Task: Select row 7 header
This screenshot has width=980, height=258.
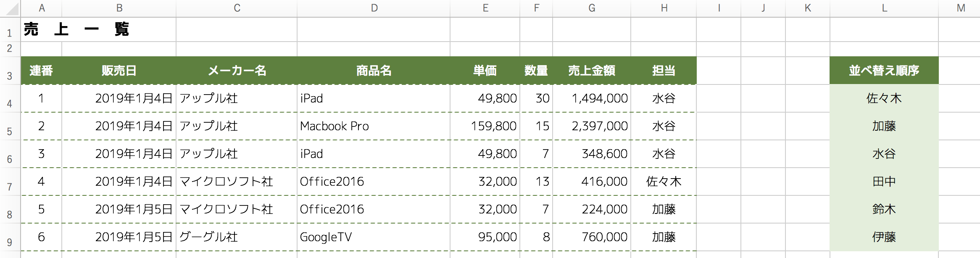Action: pyautogui.click(x=10, y=182)
